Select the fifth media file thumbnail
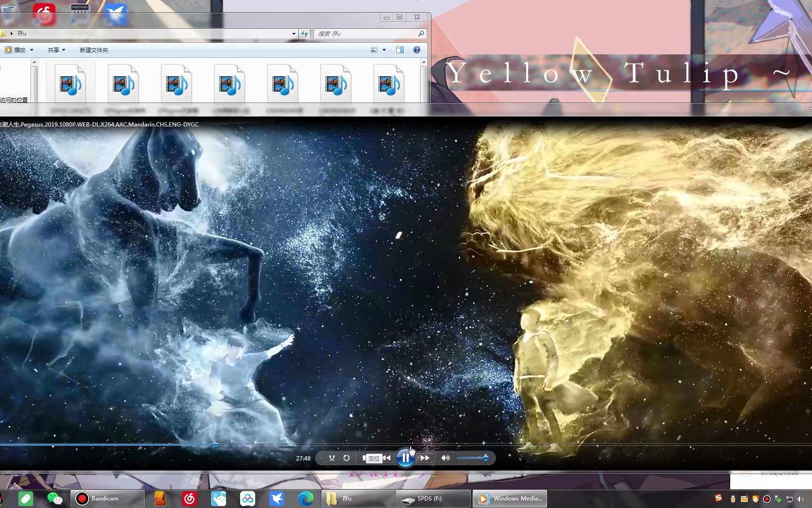 coord(283,84)
